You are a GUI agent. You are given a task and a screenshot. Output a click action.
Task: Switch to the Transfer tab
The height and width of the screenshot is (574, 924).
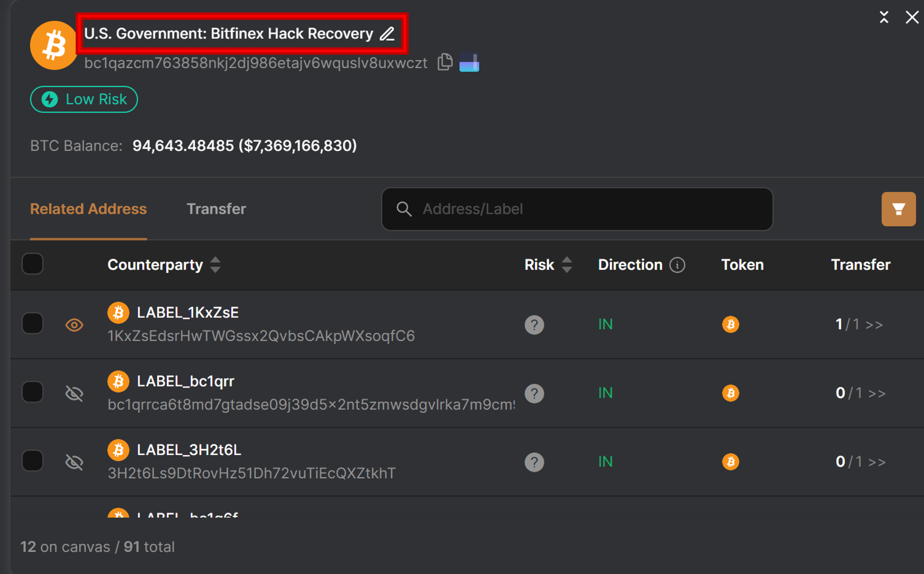pyautogui.click(x=216, y=209)
